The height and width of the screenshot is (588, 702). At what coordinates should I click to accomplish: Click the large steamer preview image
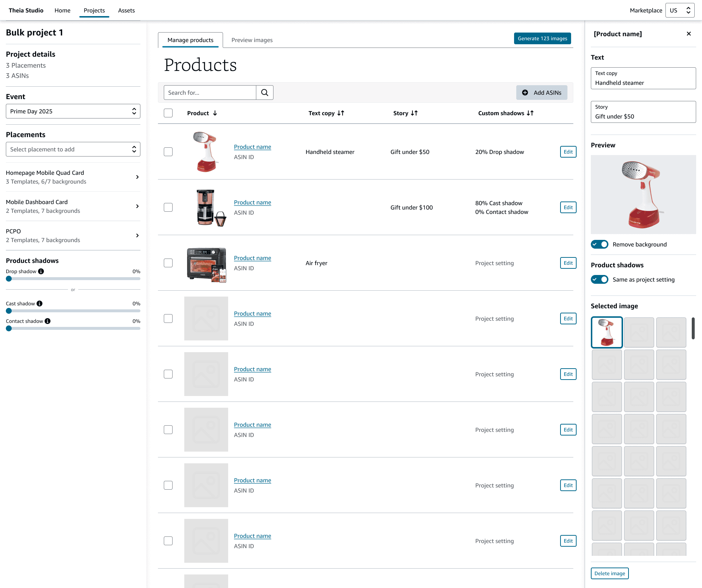643,195
